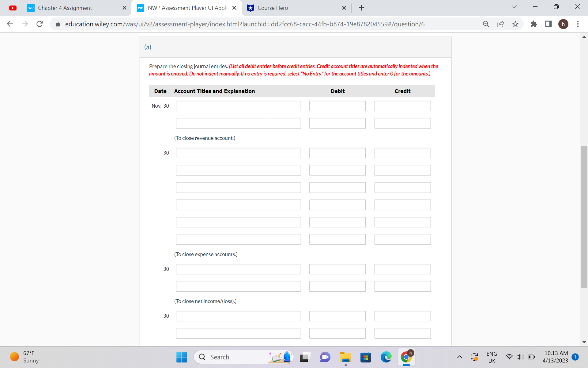View site security info via the lock icon

(58, 24)
